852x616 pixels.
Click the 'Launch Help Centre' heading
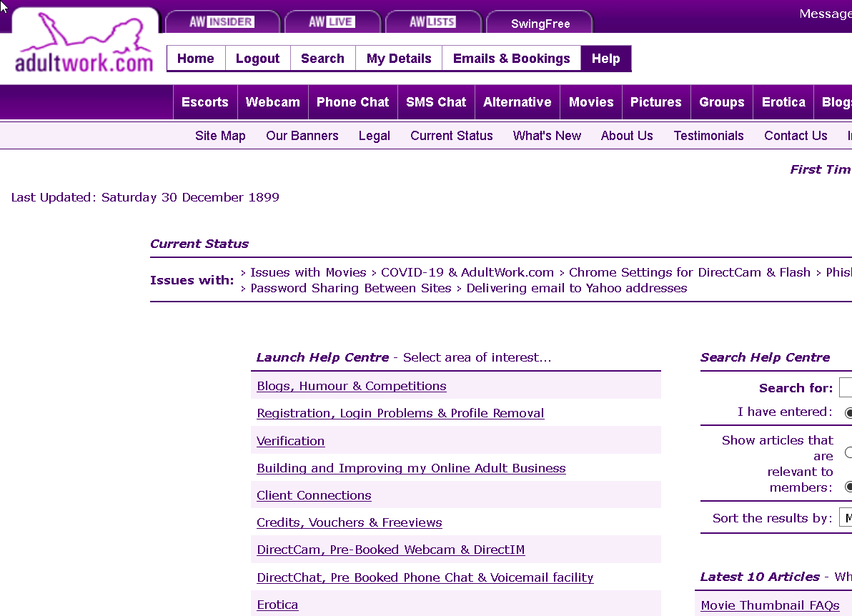[323, 357]
